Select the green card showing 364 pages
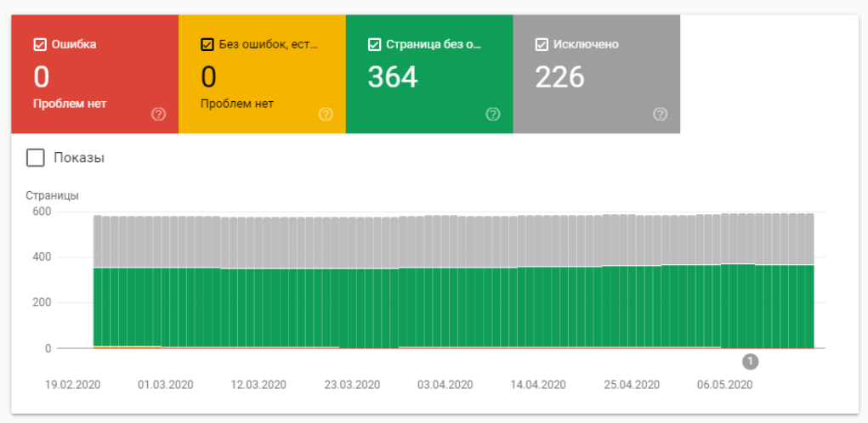The height and width of the screenshot is (423, 868). tap(429, 74)
